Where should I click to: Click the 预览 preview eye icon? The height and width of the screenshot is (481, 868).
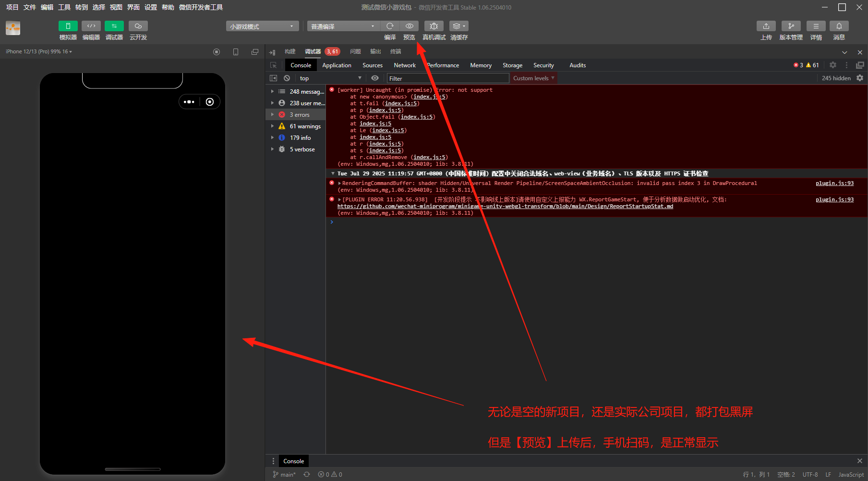coord(409,26)
